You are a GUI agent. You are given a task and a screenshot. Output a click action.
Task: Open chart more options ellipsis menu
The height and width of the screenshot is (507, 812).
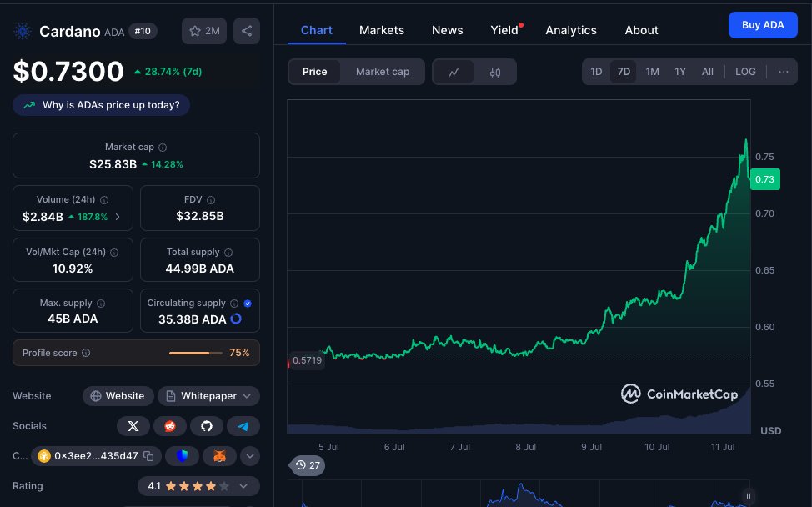(x=784, y=72)
